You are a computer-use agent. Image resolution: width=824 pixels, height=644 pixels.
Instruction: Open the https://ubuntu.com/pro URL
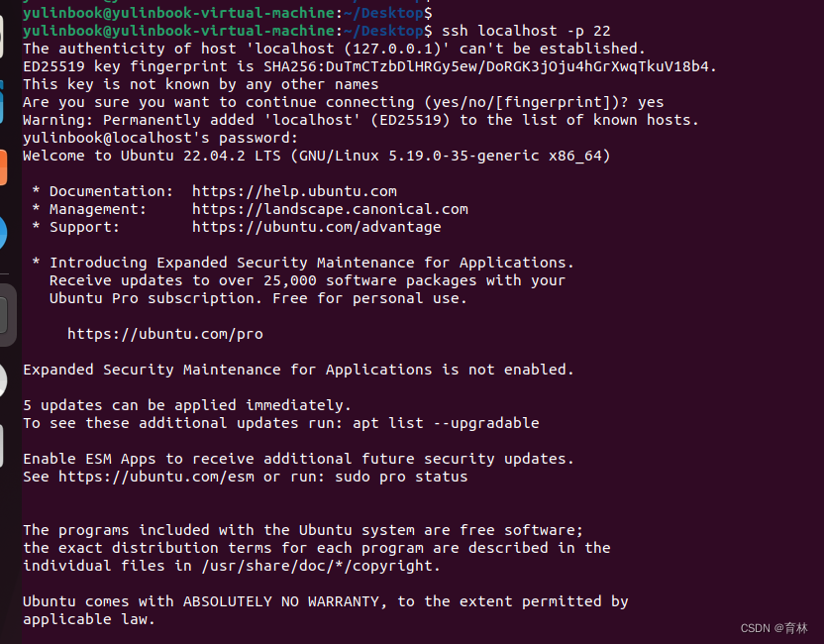pyautogui.click(x=164, y=334)
